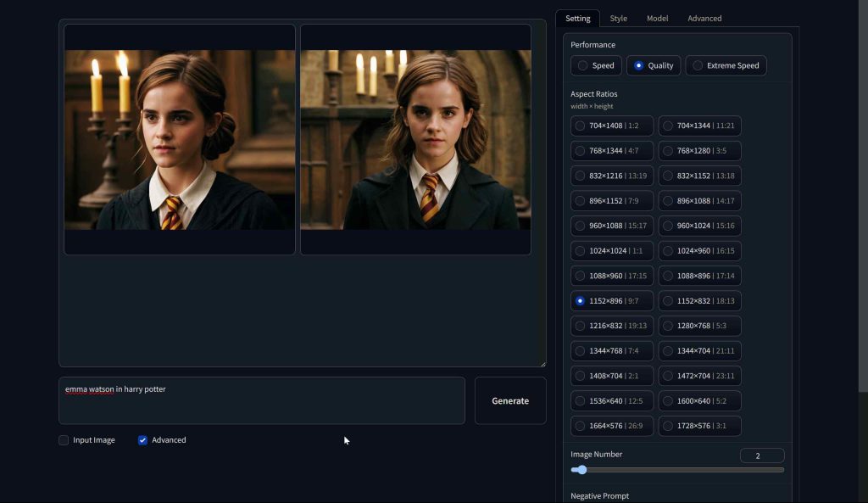Viewport: 868px width, 503px height.
Task: Choose 1664×576 26:9 aspect ratio
Action: [x=612, y=426]
